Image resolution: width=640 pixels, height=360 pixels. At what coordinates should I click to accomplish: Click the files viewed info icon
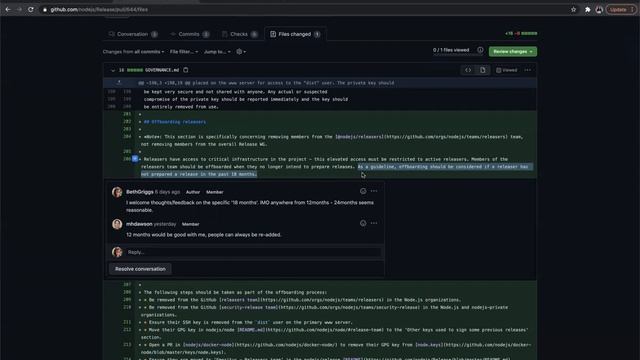point(480,50)
